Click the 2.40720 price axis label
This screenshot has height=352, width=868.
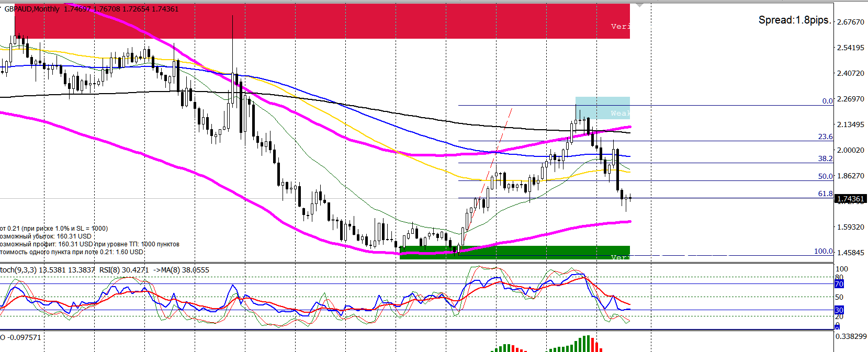[x=851, y=73]
